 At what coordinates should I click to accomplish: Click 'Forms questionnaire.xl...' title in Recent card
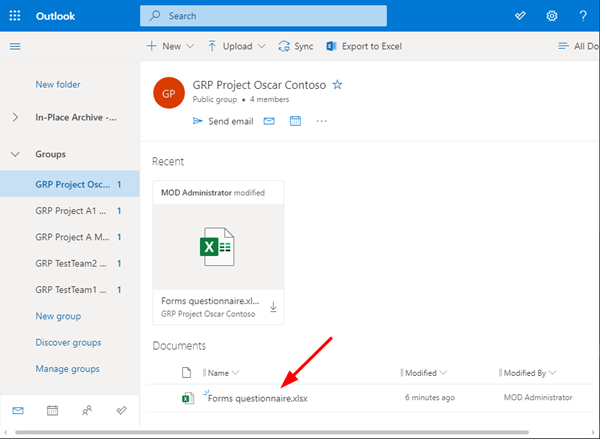210,301
